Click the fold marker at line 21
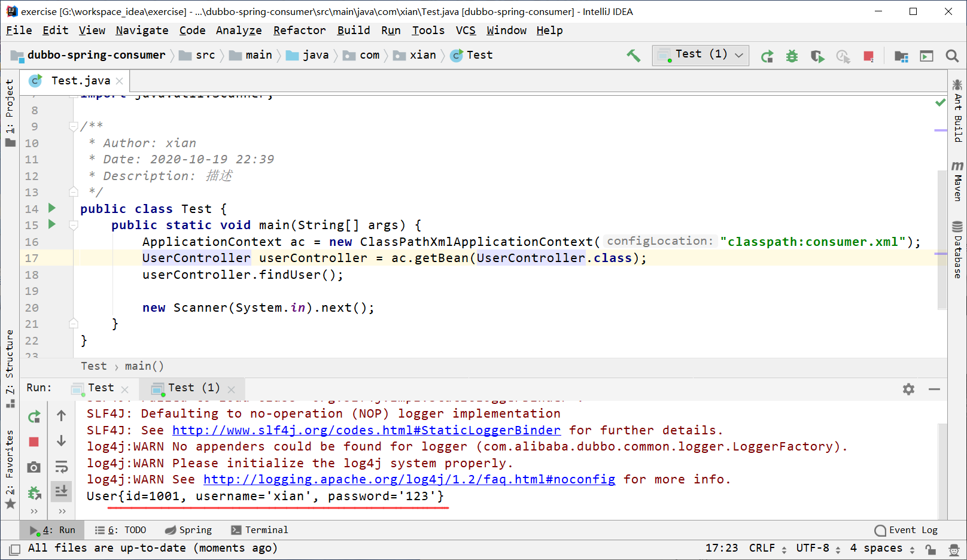This screenshot has height=560, width=967. (74, 324)
